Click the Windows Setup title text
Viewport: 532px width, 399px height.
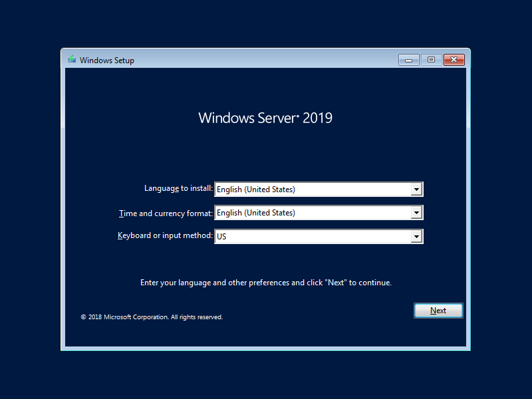pyautogui.click(x=107, y=61)
